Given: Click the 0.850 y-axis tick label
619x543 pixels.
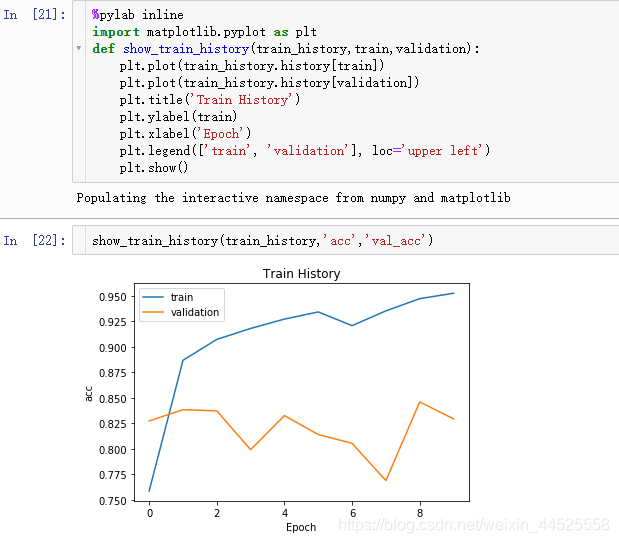Looking at the screenshot, I should coord(113,399).
